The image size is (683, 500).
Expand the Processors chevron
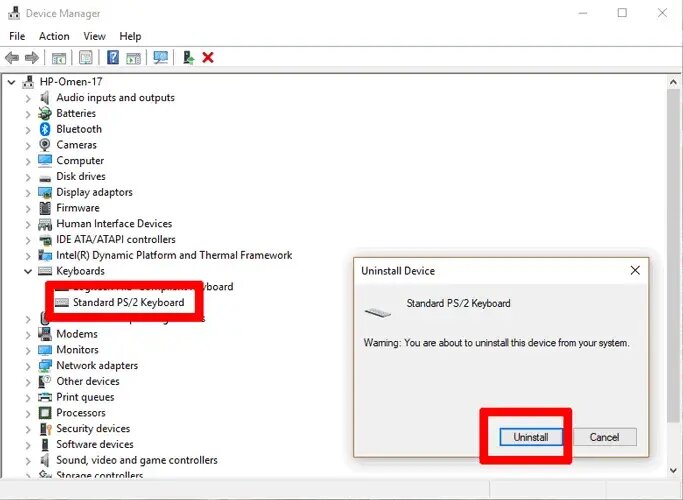click(28, 413)
